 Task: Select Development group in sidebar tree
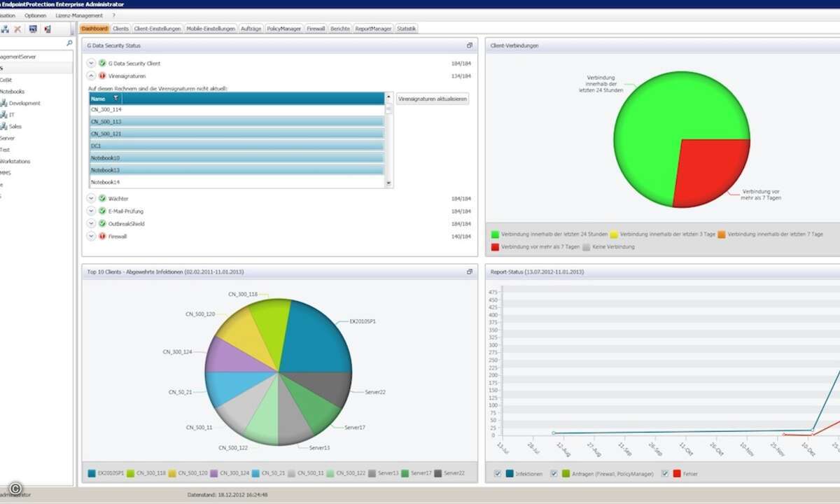click(x=24, y=103)
